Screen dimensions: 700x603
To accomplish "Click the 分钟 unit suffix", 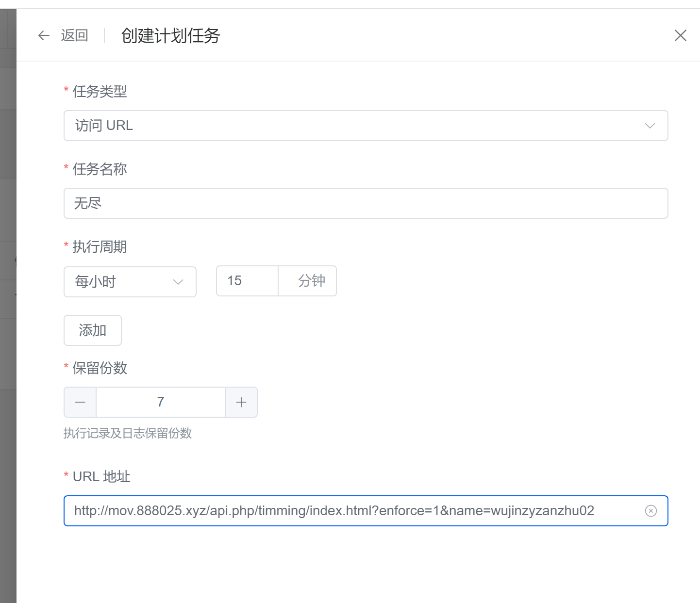I will pyautogui.click(x=311, y=281).
